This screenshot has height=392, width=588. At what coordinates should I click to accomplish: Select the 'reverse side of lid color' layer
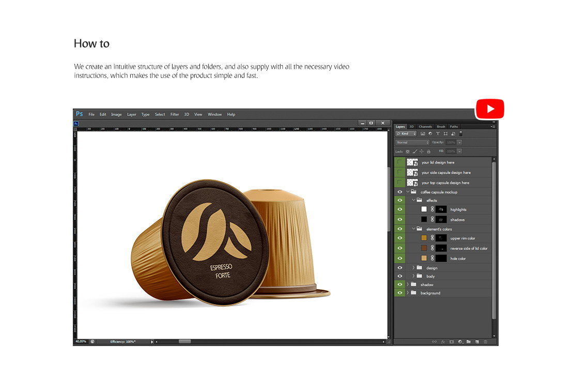click(468, 248)
